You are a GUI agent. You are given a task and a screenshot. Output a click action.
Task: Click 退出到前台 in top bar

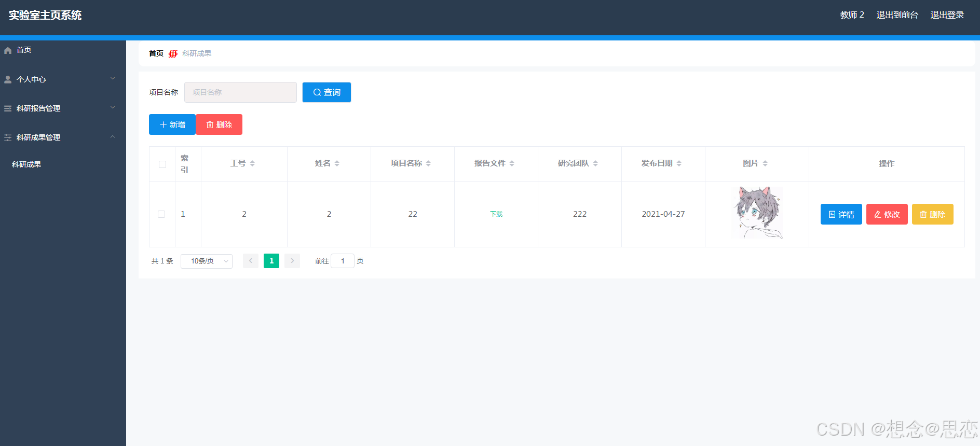coord(897,15)
